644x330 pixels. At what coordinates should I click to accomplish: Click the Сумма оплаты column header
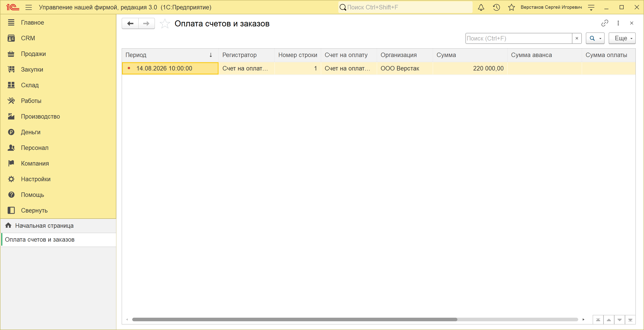(608, 55)
